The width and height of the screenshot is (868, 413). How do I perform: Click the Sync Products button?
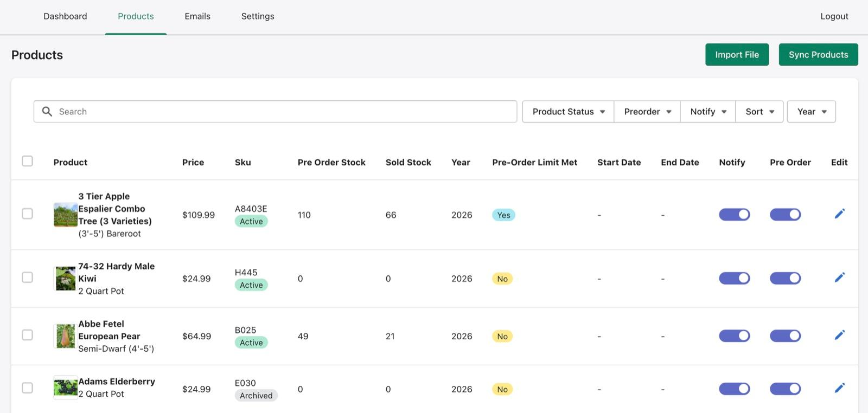point(818,55)
